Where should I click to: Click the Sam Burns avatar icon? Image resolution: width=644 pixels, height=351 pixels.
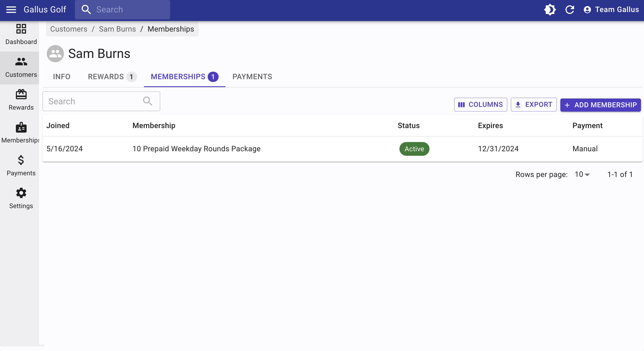(55, 53)
